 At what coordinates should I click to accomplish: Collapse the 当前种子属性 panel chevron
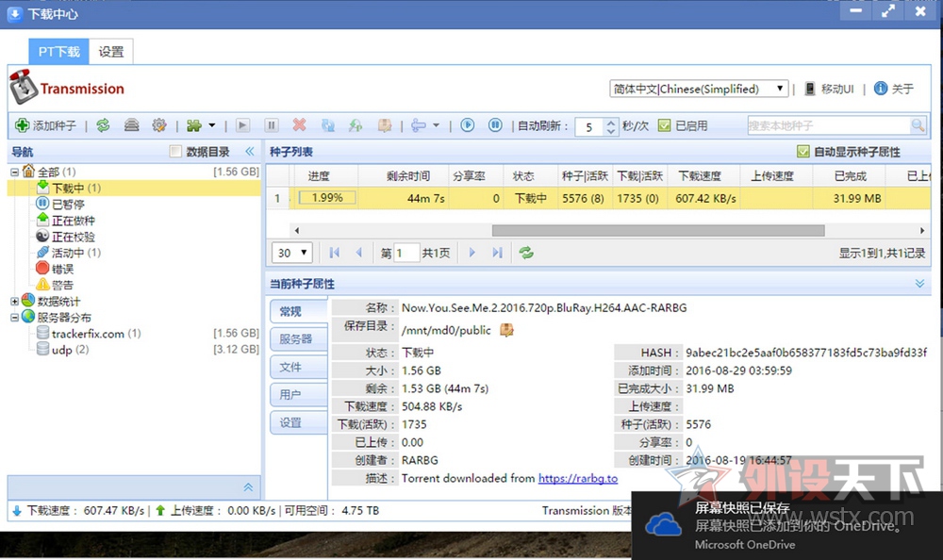(x=919, y=284)
